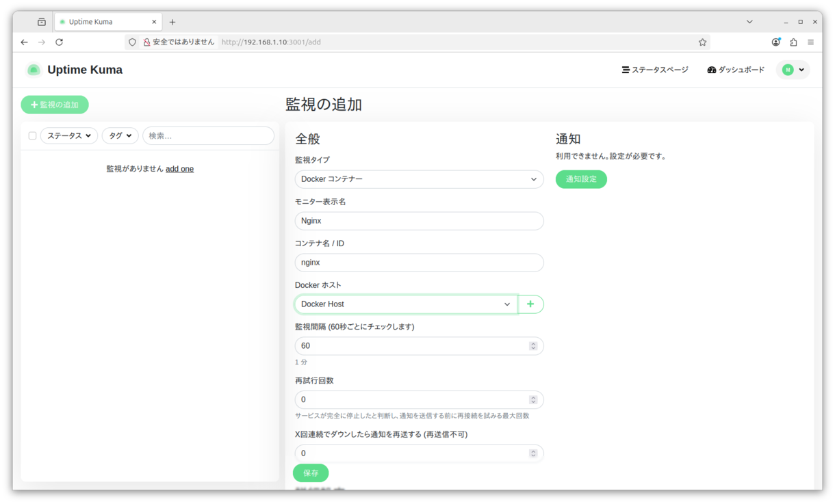Tick the select-all checkbox in monitor list

tap(32, 135)
